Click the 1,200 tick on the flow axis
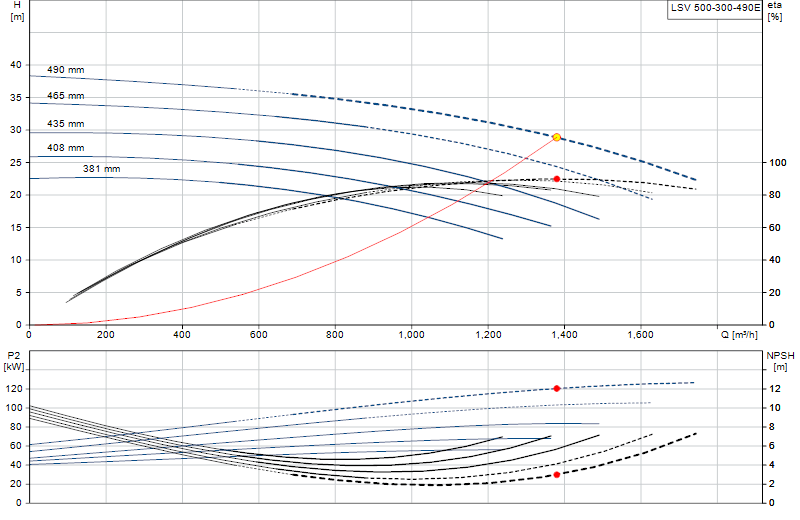800x520 pixels. (x=488, y=335)
